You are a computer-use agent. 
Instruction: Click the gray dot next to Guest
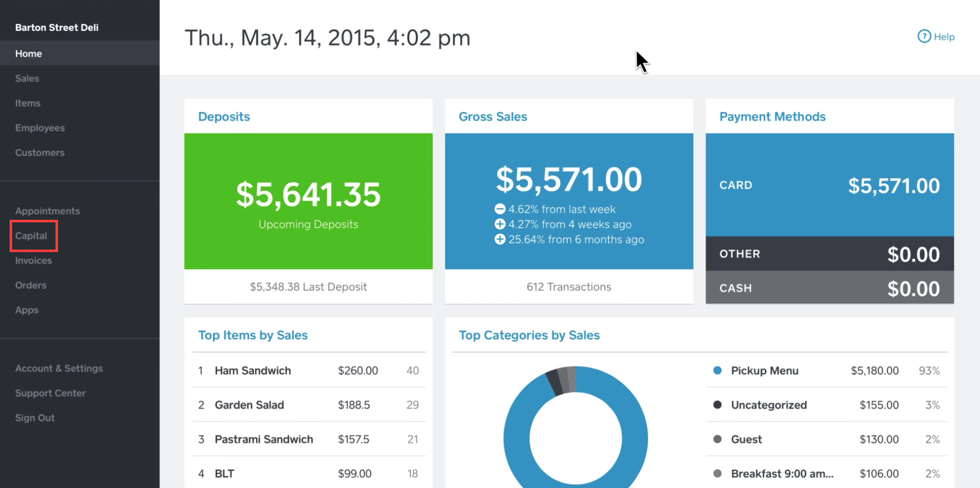[x=717, y=439]
